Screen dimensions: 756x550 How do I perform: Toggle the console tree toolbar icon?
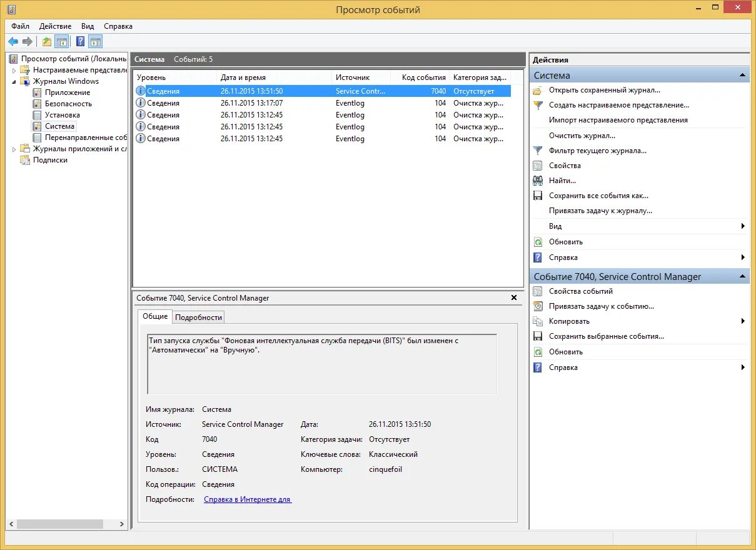tap(61, 42)
